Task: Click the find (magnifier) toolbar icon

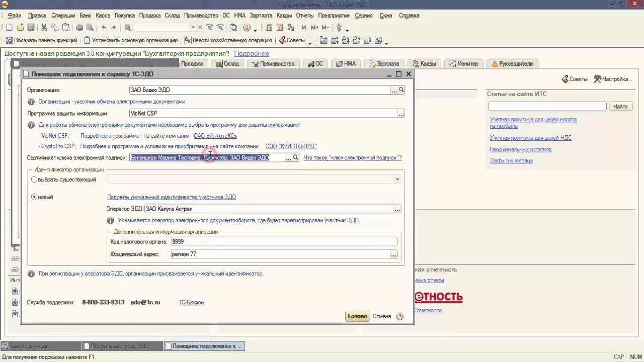Action: click(x=128, y=28)
